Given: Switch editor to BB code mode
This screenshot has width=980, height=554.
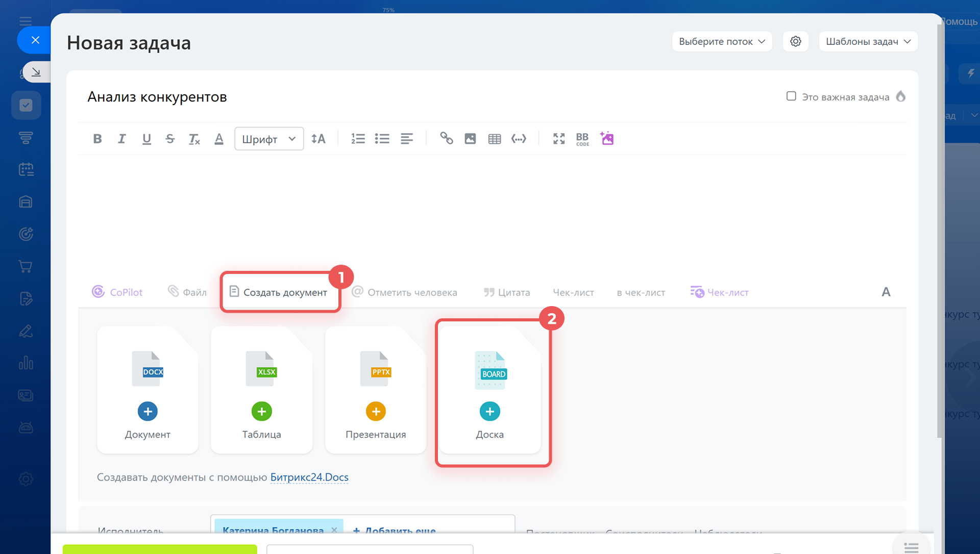Looking at the screenshot, I should pos(582,139).
